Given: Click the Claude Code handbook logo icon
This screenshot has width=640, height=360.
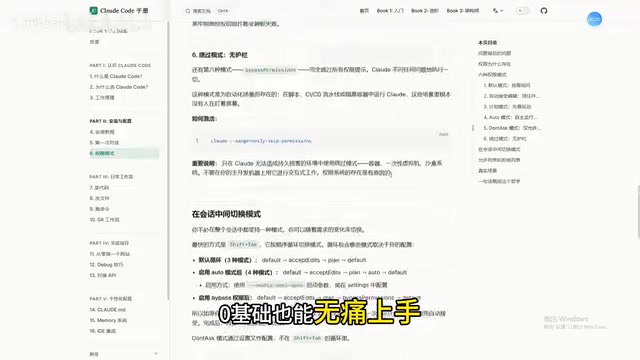Looking at the screenshot, I should point(93,11).
